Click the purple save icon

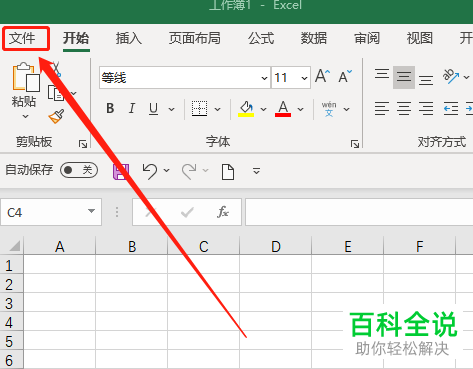coord(121,171)
